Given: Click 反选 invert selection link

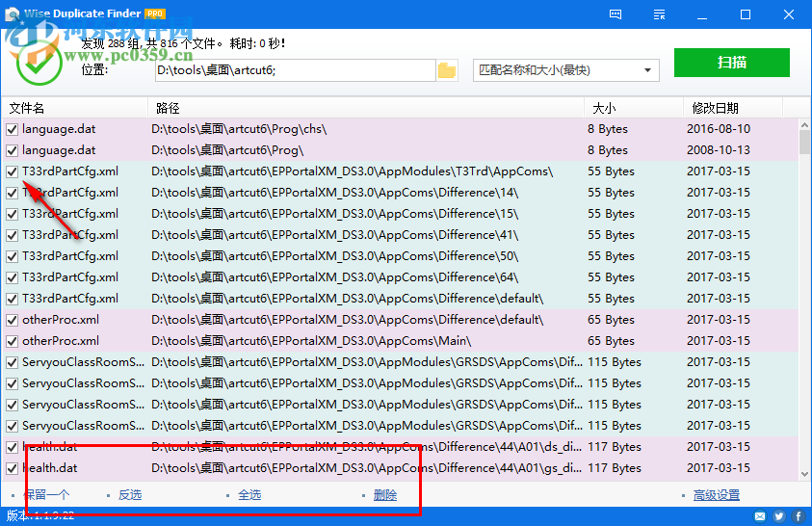Looking at the screenshot, I should pos(129,495).
